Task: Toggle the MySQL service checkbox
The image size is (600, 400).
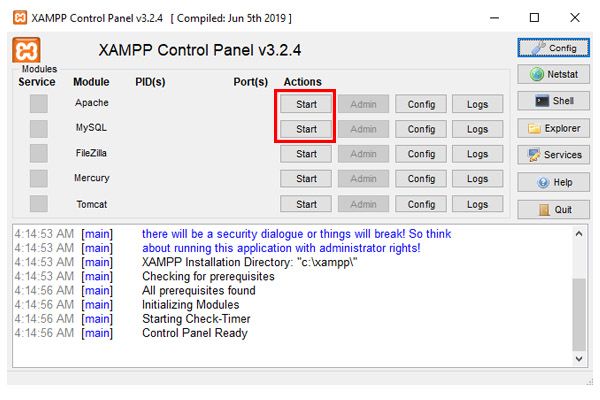Action: click(x=39, y=129)
